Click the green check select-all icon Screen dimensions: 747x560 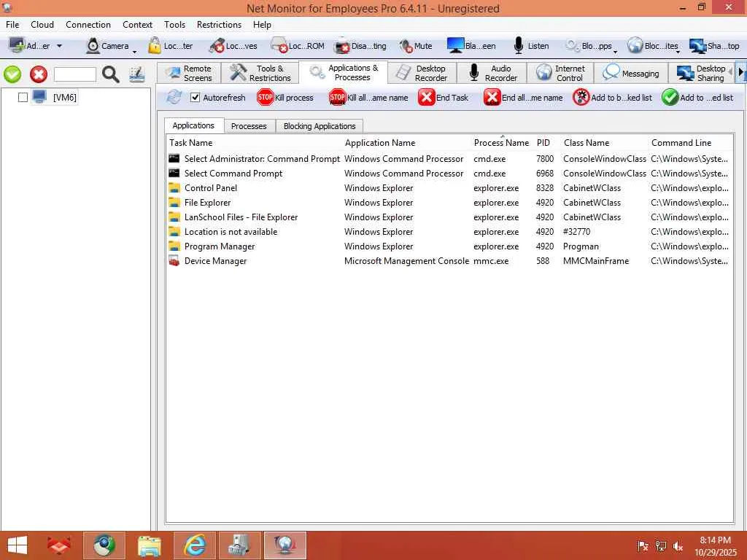pyautogui.click(x=12, y=74)
